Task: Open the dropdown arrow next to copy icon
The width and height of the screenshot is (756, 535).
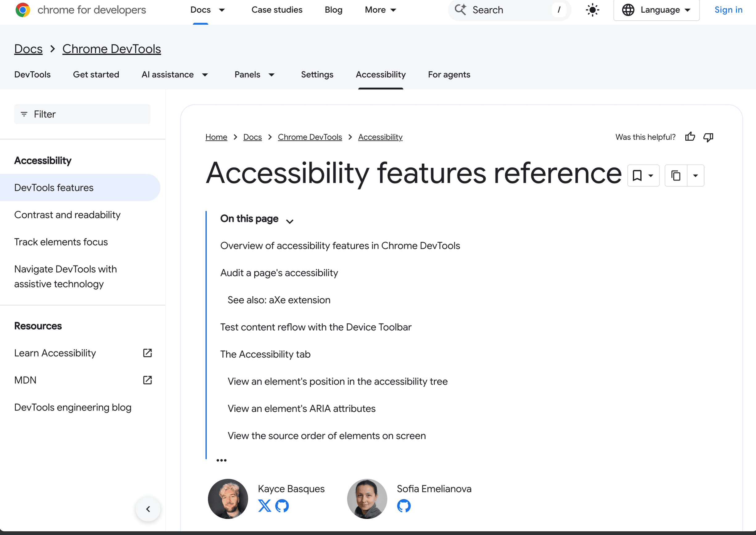Action: click(x=695, y=175)
